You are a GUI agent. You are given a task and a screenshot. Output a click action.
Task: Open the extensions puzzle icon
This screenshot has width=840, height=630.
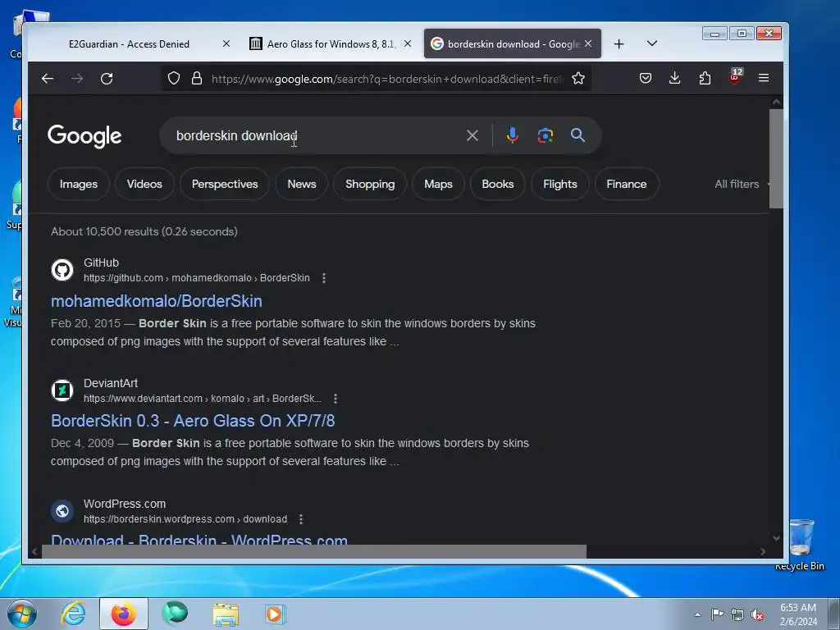pyautogui.click(x=705, y=78)
